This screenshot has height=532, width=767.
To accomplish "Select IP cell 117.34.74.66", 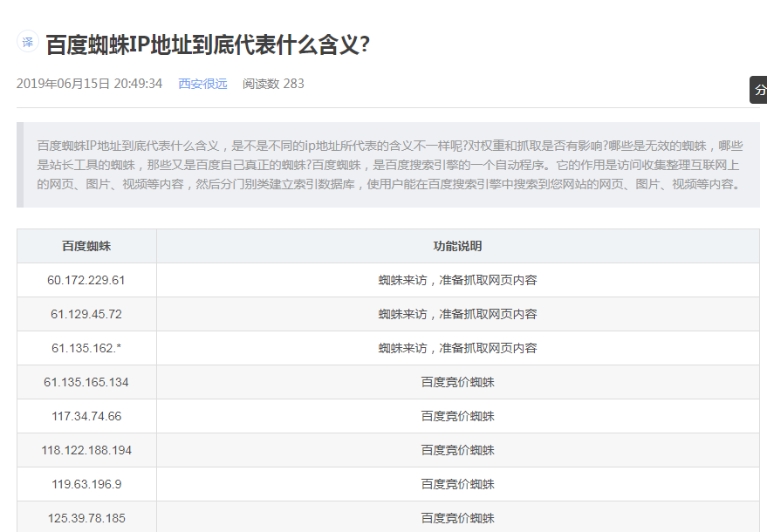I will (x=86, y=416).
